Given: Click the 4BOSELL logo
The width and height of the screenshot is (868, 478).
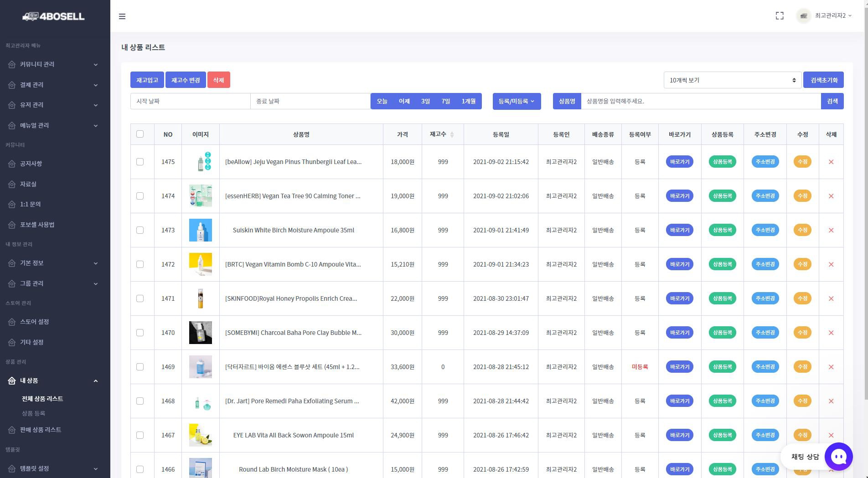Looking at the screenshot, I should pos(54,16).
